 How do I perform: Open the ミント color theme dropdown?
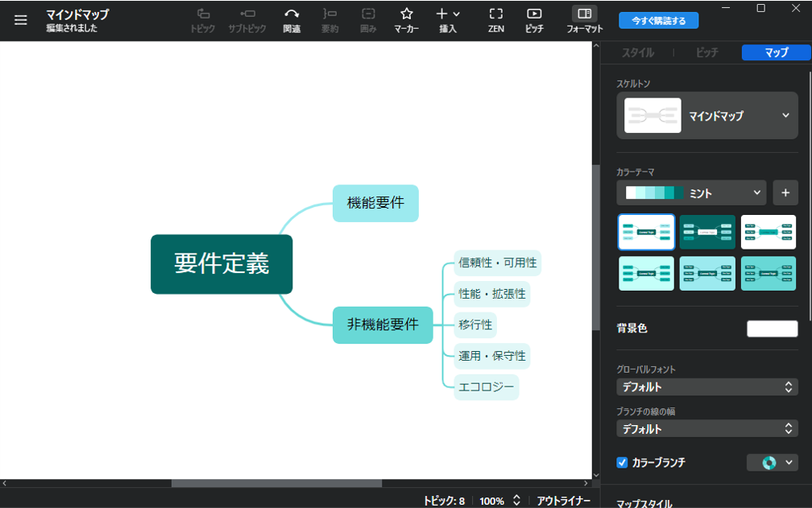691,192
